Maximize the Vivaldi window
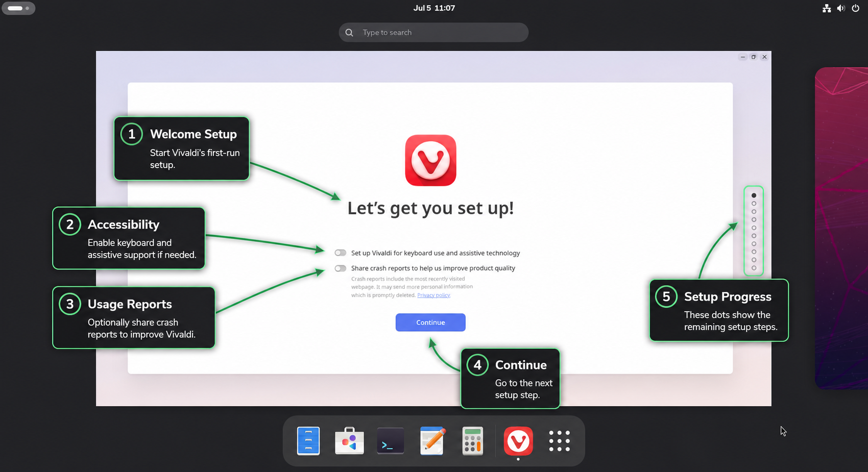This screenshot has width=868, height=472. pyautogui.click(x=754, y=57)
